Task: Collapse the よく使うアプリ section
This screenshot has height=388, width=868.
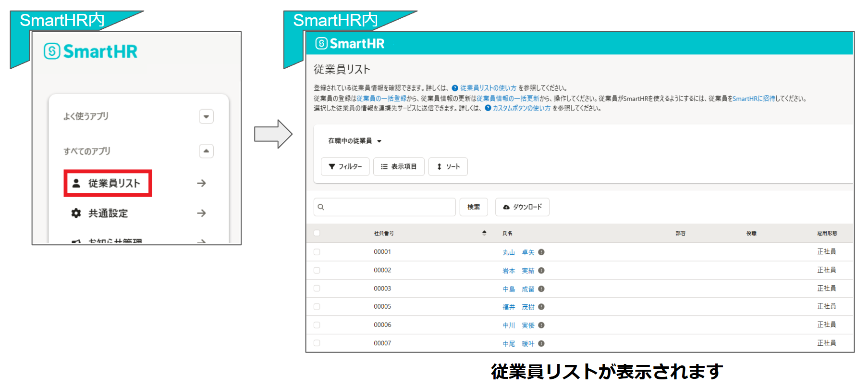Action: 206,116
